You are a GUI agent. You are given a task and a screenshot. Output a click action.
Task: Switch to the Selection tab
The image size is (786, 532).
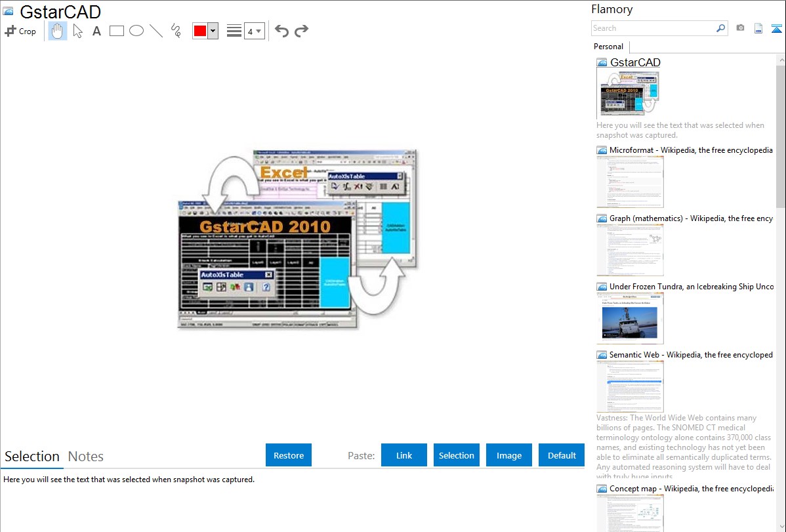[x=32, y=457]
